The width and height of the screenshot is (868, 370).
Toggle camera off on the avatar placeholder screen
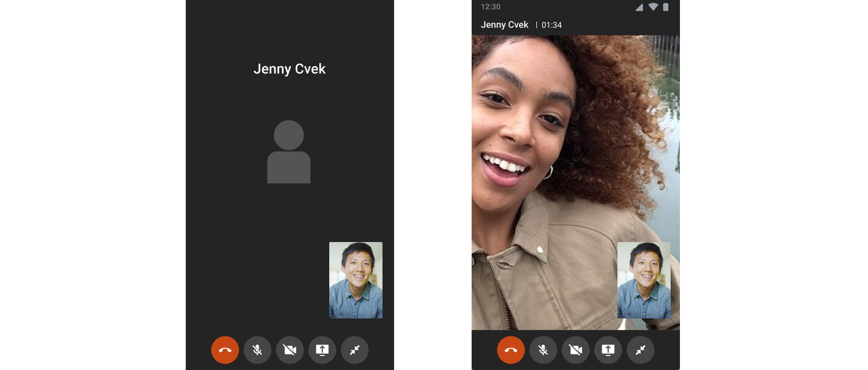(290, 350)
